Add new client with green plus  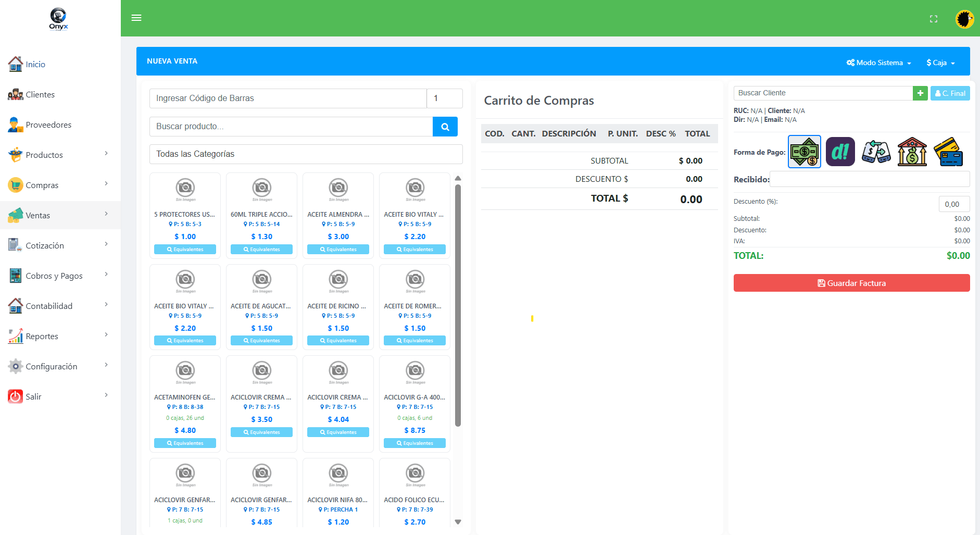pyautogui.click(x=920, y=93)
